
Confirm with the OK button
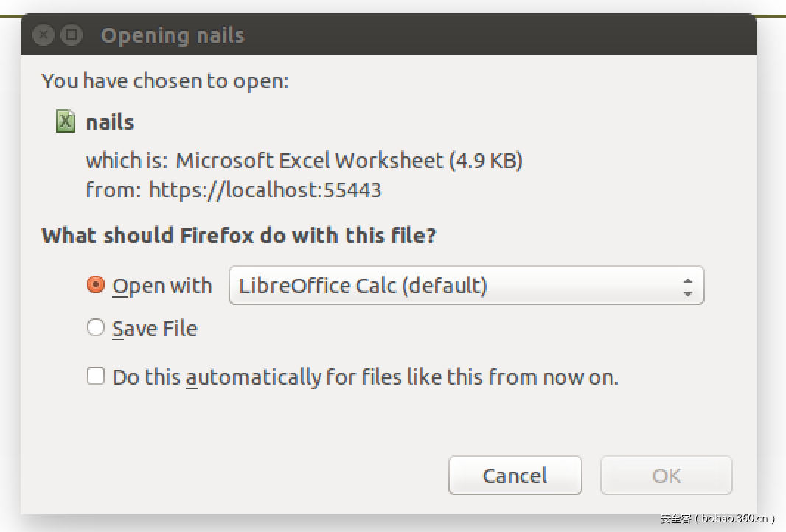click(666, 475)
